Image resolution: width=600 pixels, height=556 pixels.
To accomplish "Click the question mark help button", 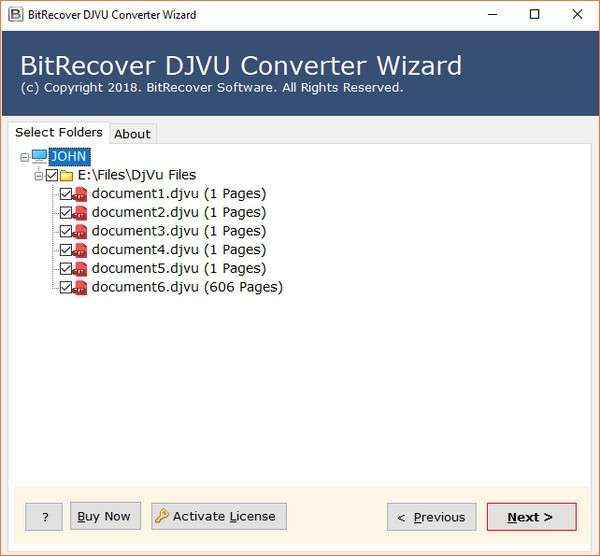I will click(x=44, y=517).
